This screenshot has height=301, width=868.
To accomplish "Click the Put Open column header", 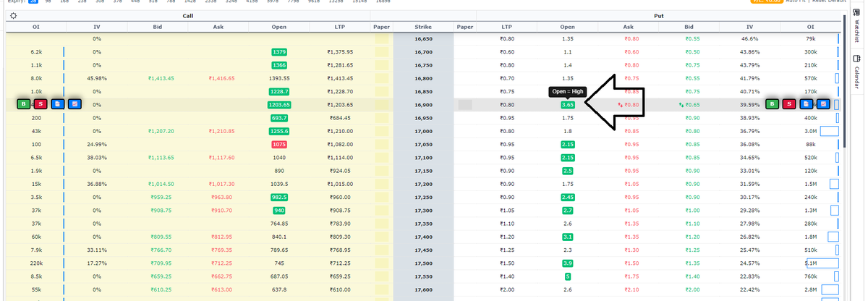I will [568, 27].
